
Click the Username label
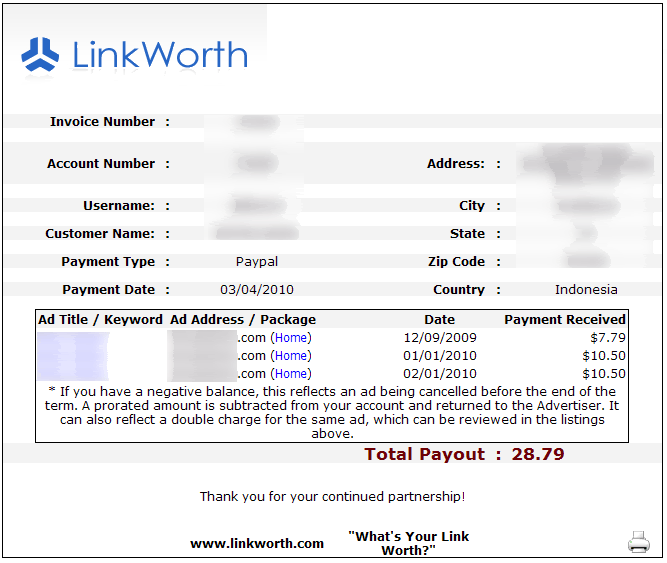[119, 206]
